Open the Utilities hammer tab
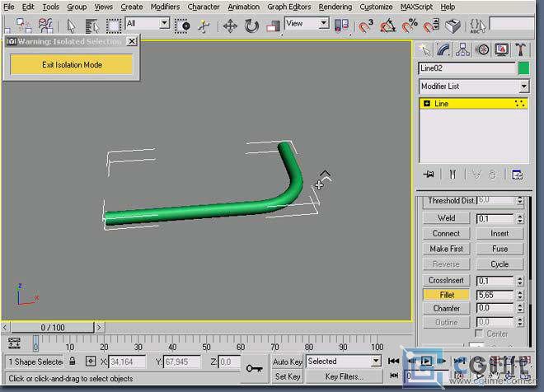Screen dimensions: 544x392 pos(520,50)
